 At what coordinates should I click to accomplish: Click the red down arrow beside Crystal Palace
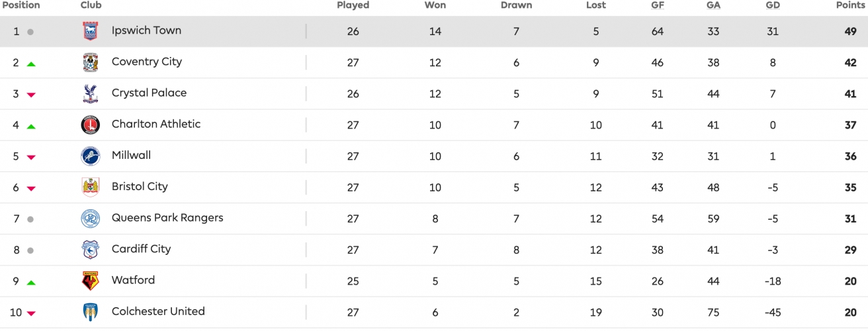(31, 95)
